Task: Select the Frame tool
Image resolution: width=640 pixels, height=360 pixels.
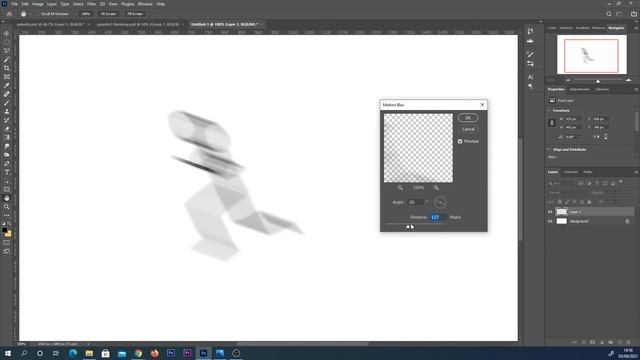Action: 7,77
